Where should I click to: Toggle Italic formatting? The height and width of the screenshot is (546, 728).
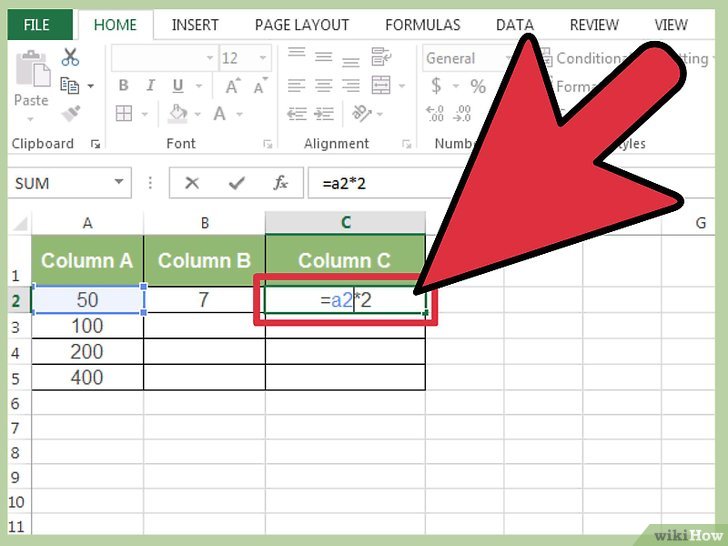pos(150,86)
